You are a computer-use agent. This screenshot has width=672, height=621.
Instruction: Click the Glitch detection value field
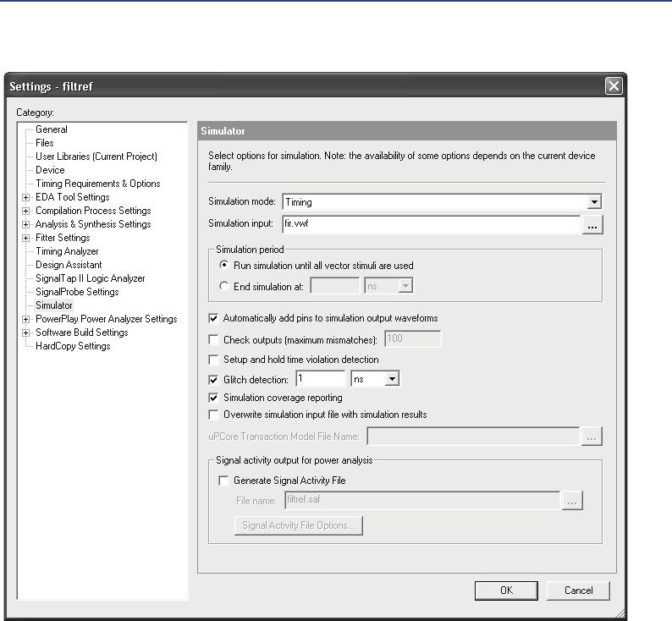[320, 380]
